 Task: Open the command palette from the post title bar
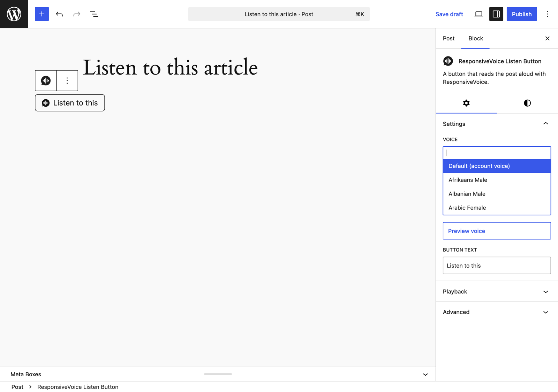click(279, 14)
